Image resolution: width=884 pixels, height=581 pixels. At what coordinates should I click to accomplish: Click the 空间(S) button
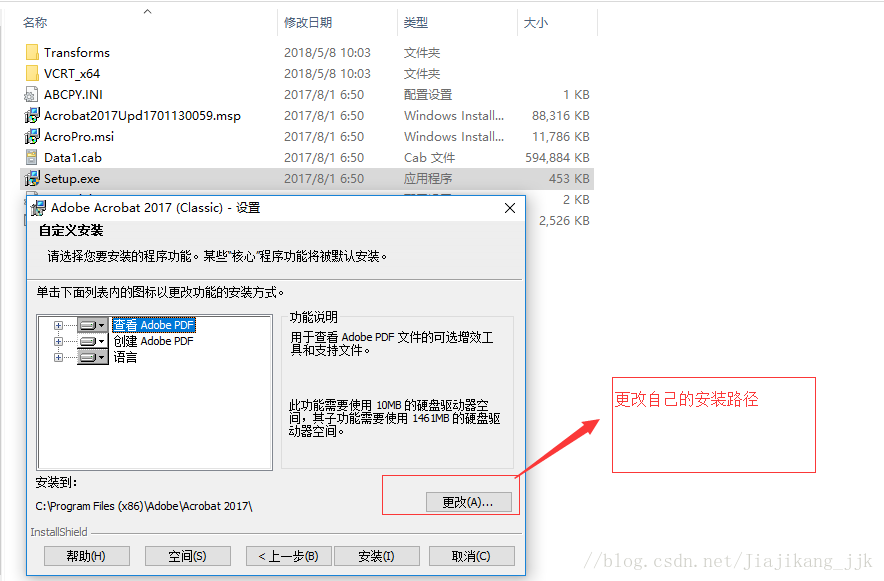[187, 556]
